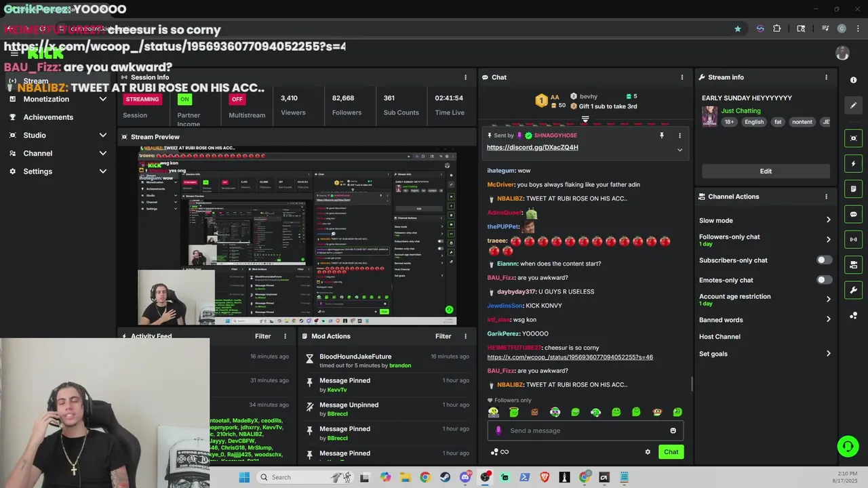Open Activity Feed three-dot menu

click(x=285, y=336)
